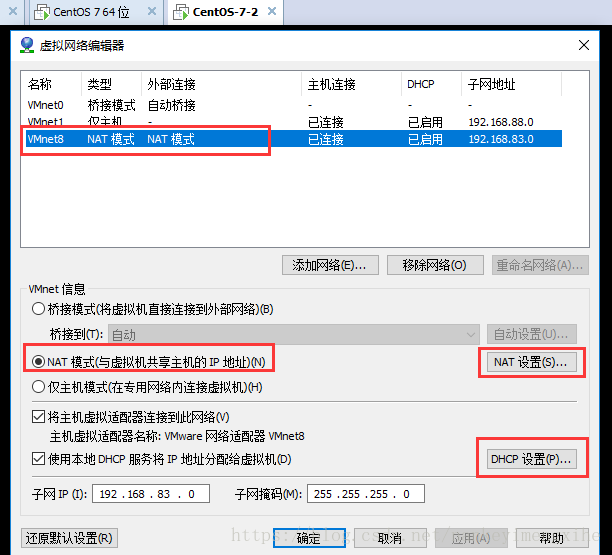Click the 主机连接 column header
612x555 pixels.
[x=352, y=84]
